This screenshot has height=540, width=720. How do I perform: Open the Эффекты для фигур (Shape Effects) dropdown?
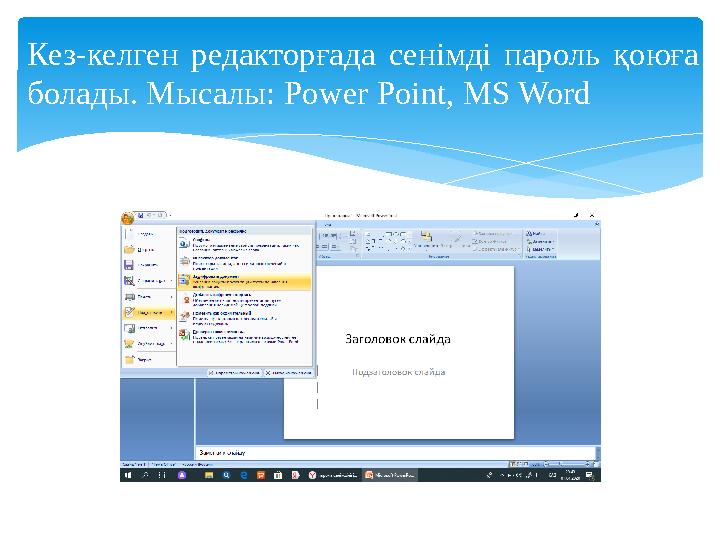(495, 249)
